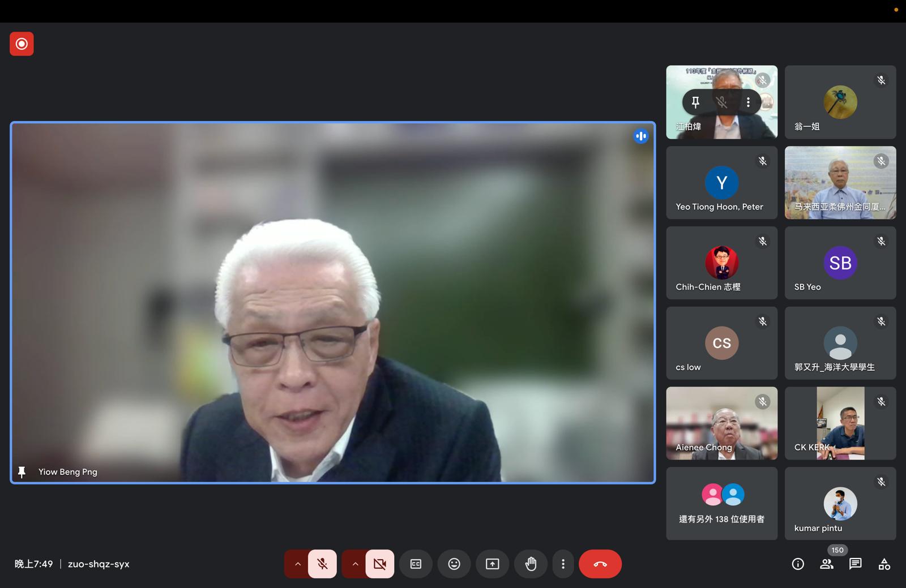Open the activities panel

tap(884, 564)
